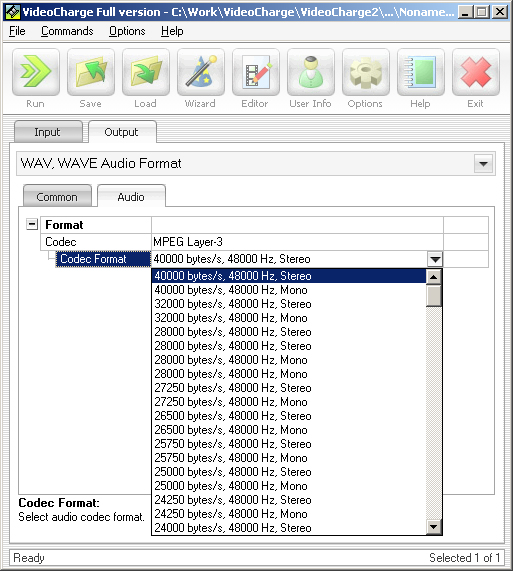Click the Codec property label

coord(60,242)
